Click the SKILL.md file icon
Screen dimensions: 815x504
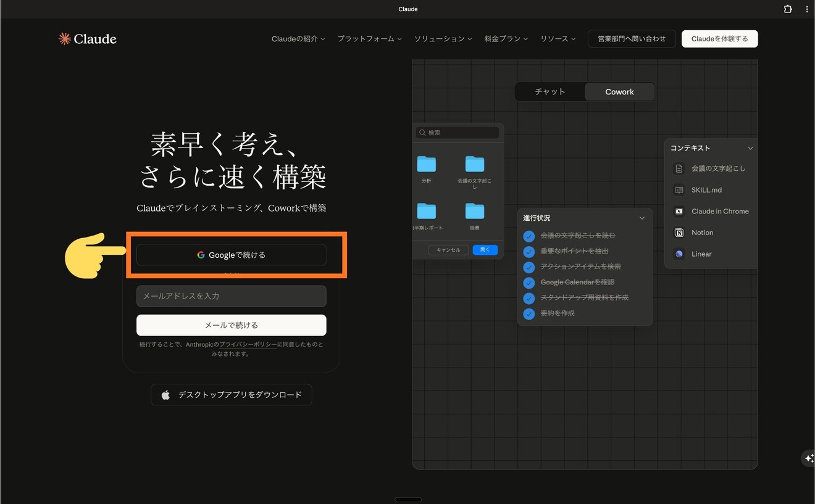(679, 190)
